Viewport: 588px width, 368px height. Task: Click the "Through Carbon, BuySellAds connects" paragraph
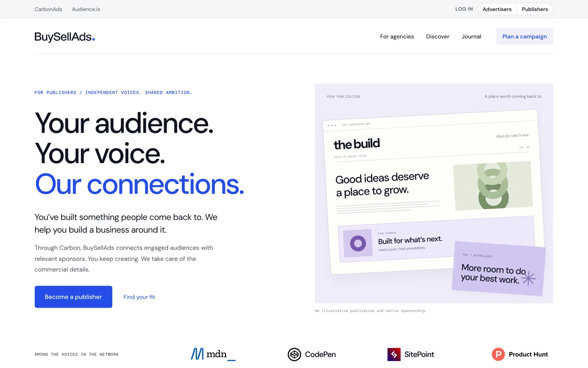124,258
